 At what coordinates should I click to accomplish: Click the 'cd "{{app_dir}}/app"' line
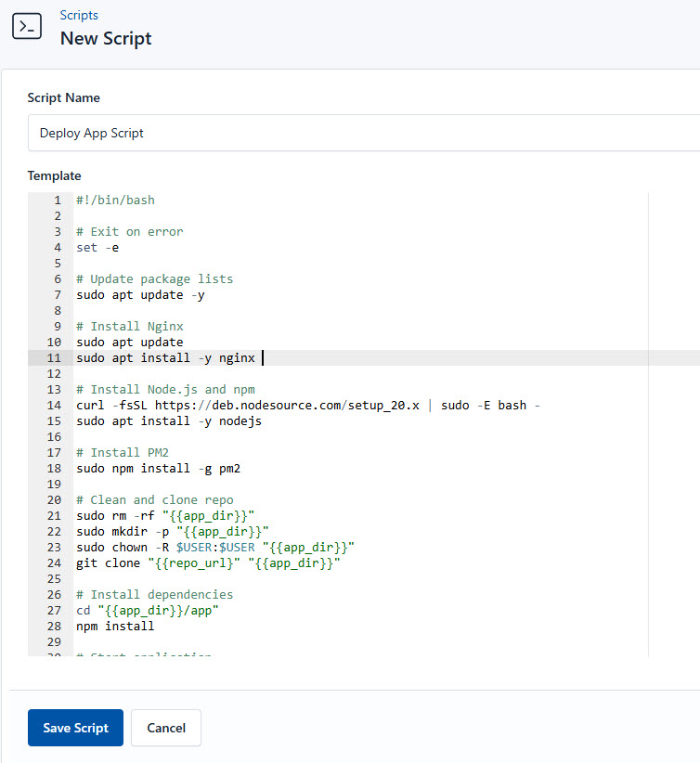point(148,610)
